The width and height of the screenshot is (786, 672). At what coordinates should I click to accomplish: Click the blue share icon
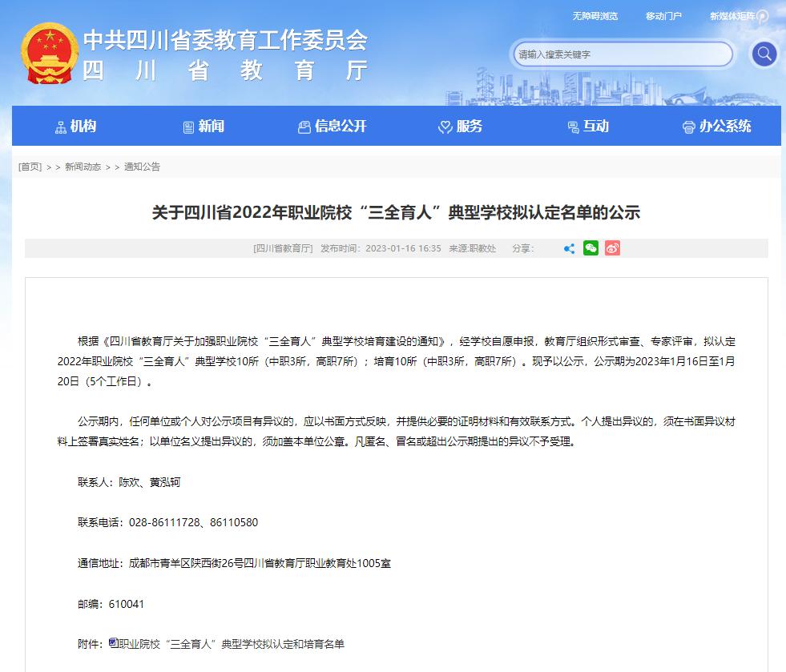click(569, 248)
